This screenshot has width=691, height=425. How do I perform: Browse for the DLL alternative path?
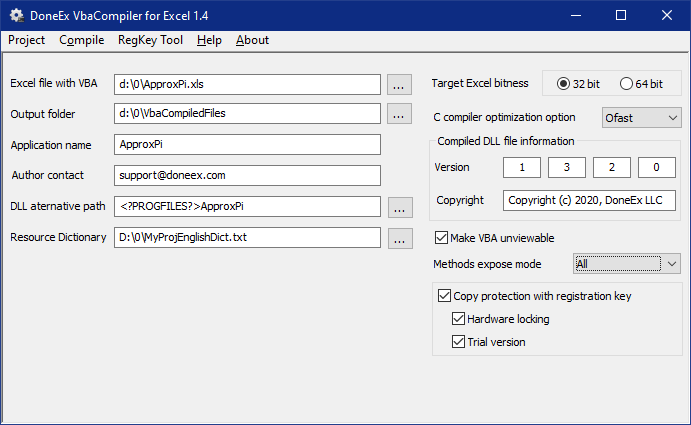400,207
